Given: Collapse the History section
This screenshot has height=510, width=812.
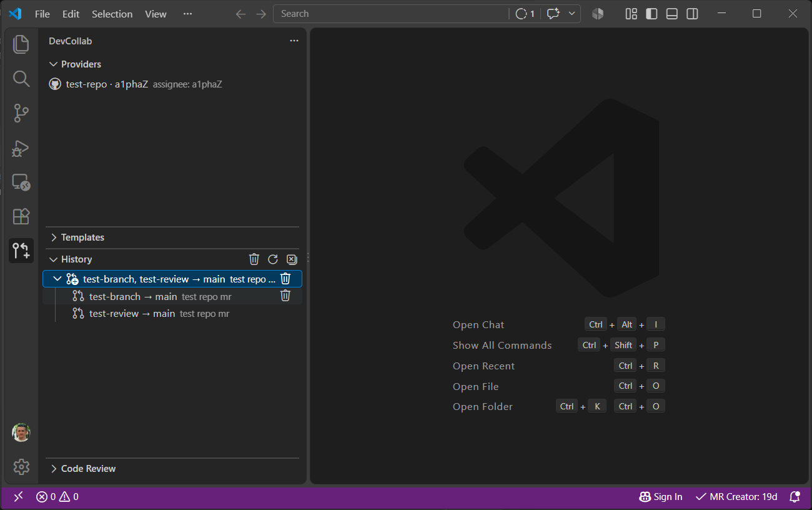Looking at the screenshot, I should tap(54, 259).
